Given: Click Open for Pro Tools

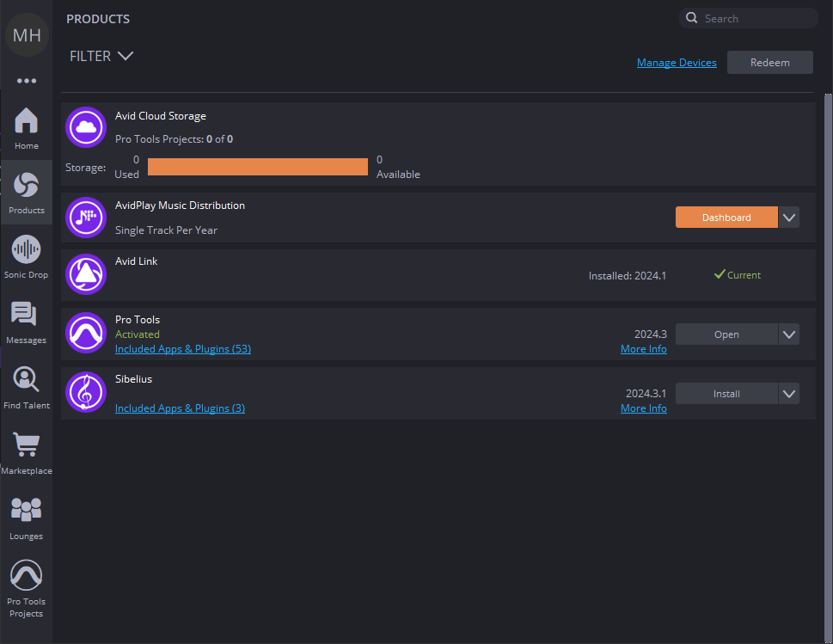Looking at the screenshot, I should click(726, 334).
